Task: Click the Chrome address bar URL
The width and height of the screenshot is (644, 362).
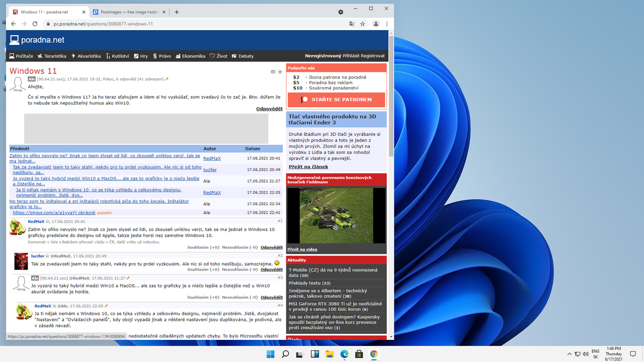Action: click(x=103, y=24)
